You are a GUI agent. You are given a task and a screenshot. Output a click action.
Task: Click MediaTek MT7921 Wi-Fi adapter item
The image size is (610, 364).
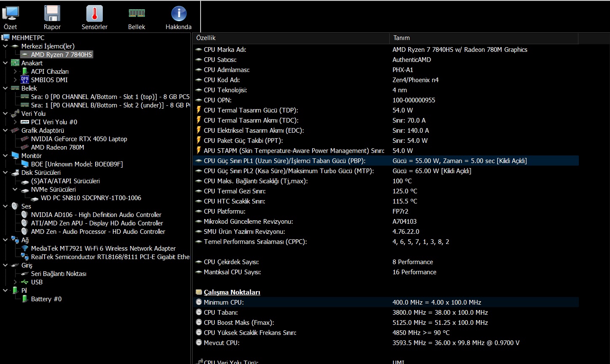pyautogui.click(x=103, y=249)
